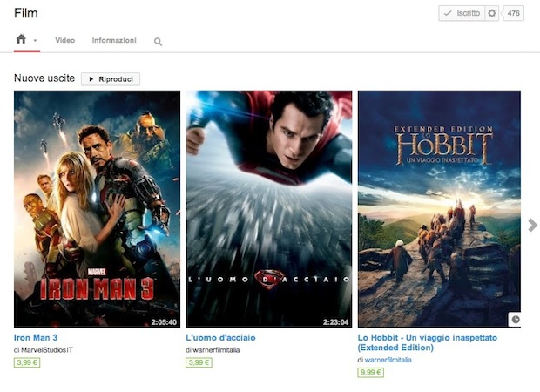Open the L'uomo d'acciaio poster thumbnail

[x=268, y=208]
